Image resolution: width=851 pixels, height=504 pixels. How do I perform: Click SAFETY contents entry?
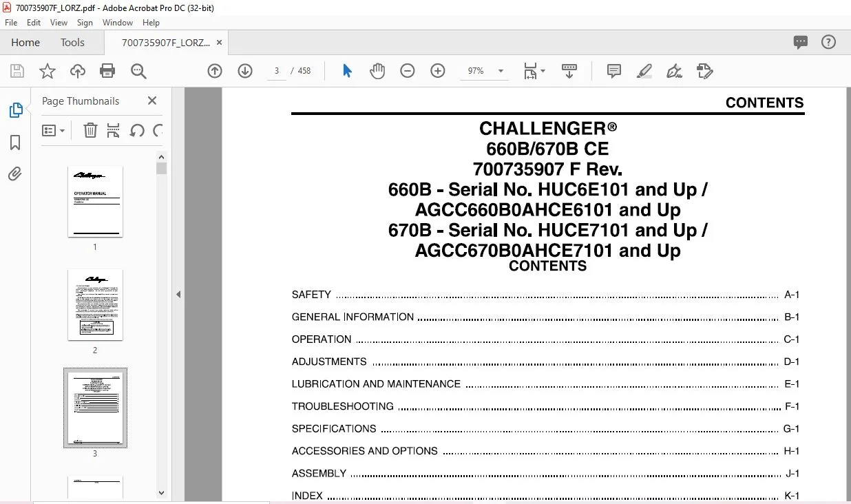[545, 295]
